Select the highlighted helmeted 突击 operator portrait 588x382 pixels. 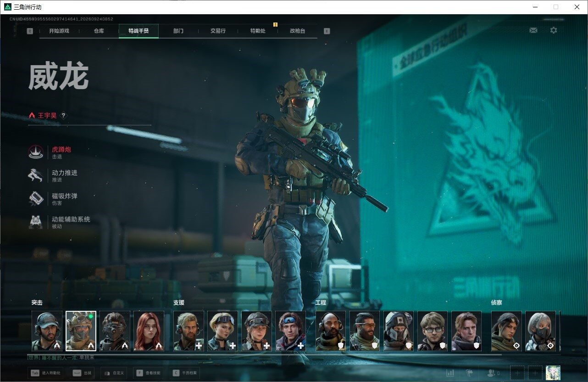[81, 331]
